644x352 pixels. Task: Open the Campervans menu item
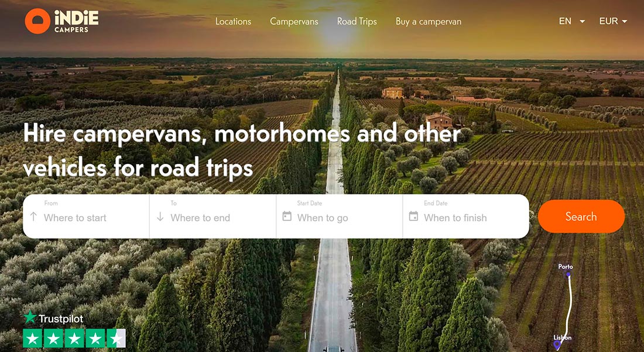point(294,21)
